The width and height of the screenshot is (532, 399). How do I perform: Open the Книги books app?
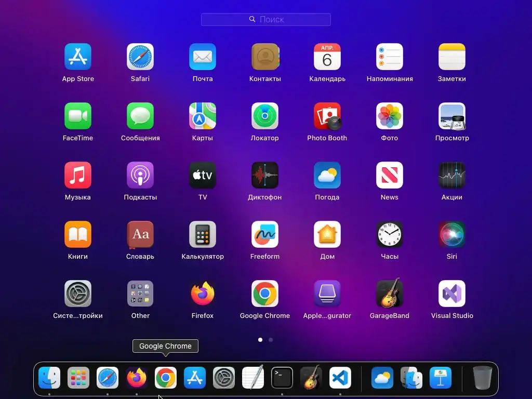(x=78, y=234)
